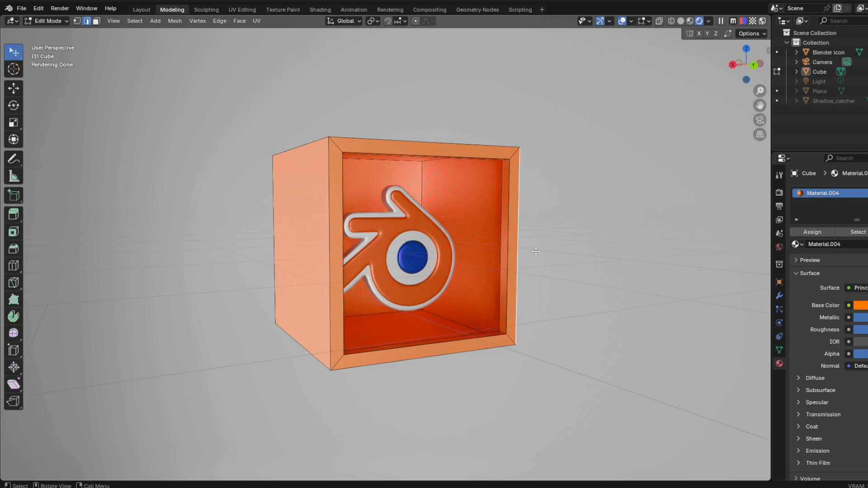
Task: Select the Knife tool
Action: (x=14, y=283)
